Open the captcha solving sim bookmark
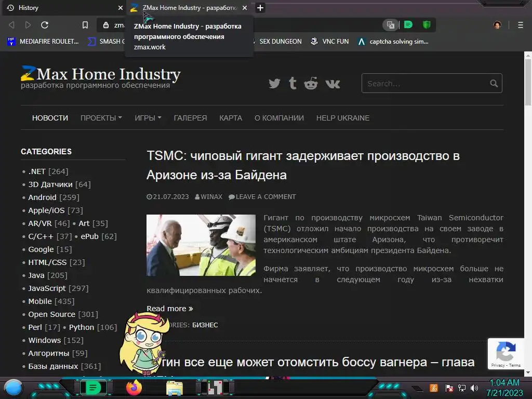This screenshot has width=532, height=399. pyautogui.click(x=393, y=42)
